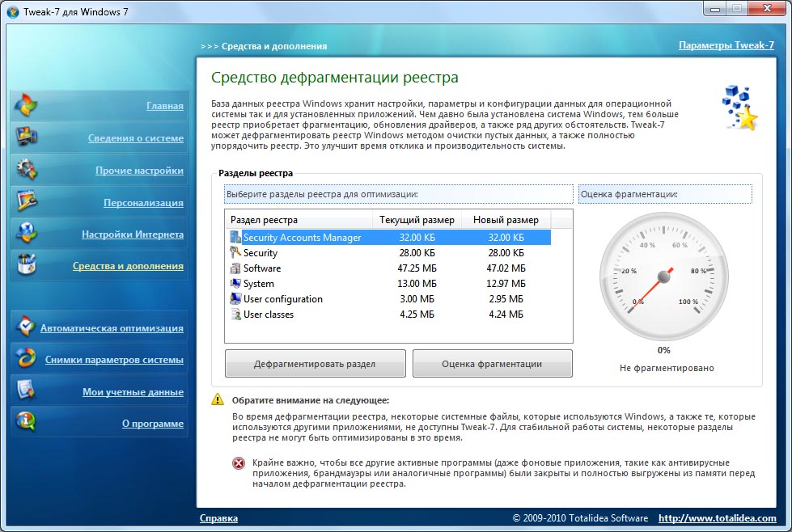Click the Раздел реестра column header
Image resolution: width=792 pixels, height=532 pixels.
299,220
